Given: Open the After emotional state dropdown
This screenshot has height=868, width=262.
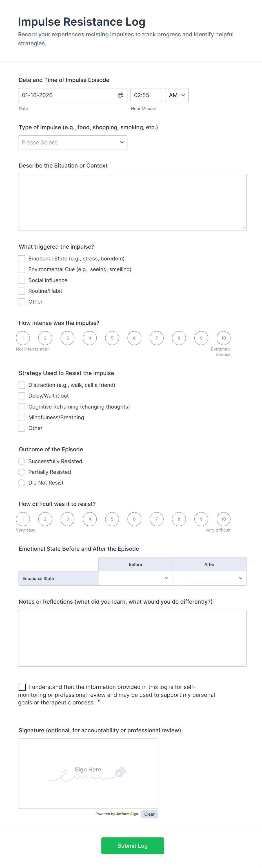Looking at the screenshot, I should pyautogui.click(x=209, y=578).
